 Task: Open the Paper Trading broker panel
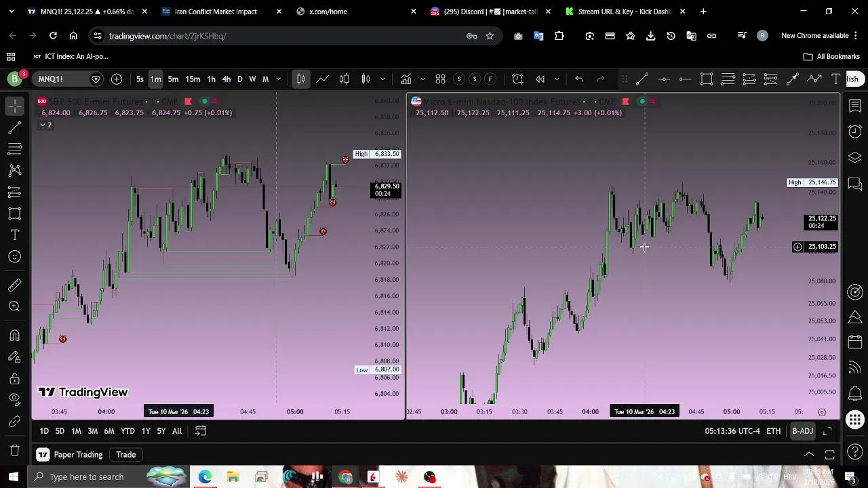click(70, 455)
